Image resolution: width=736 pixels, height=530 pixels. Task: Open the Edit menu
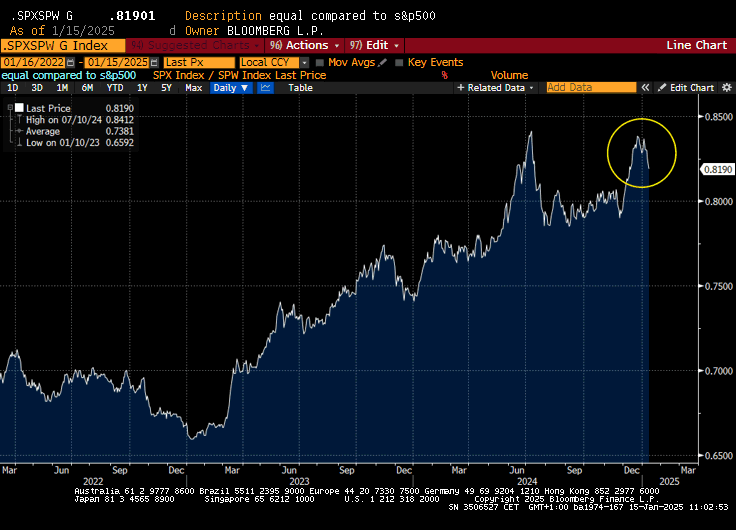tap(374, 46)
